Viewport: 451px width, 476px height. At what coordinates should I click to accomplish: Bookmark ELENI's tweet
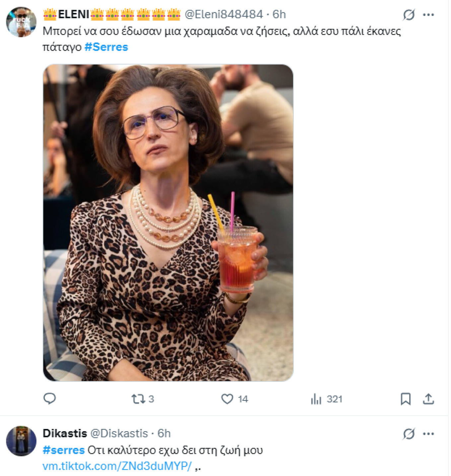[405, 399]
